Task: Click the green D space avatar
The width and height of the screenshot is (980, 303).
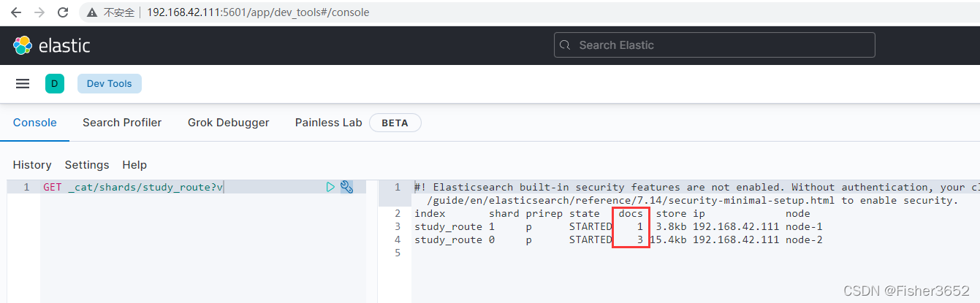Action: 55,84
